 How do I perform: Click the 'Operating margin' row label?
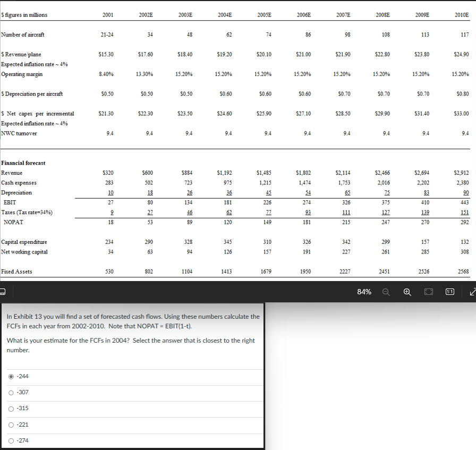tap(22, 74)
